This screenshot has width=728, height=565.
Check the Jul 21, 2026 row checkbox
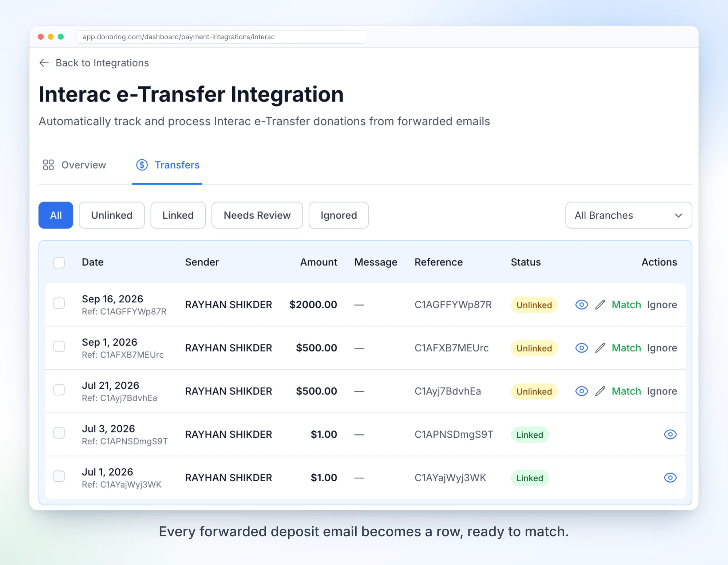coord(59,390)
